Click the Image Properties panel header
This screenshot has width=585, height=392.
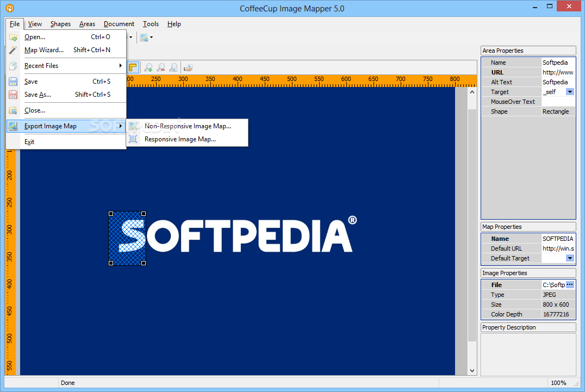[528, 273]
